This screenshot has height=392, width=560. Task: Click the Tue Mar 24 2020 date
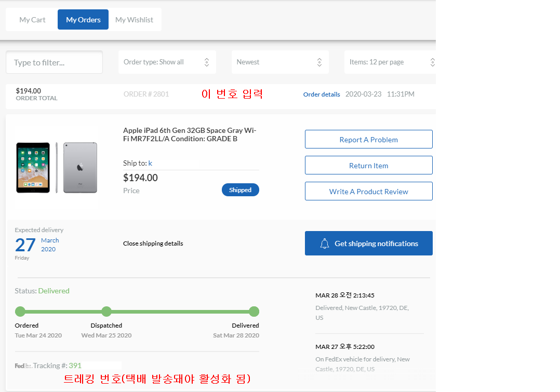pos(38,335)
